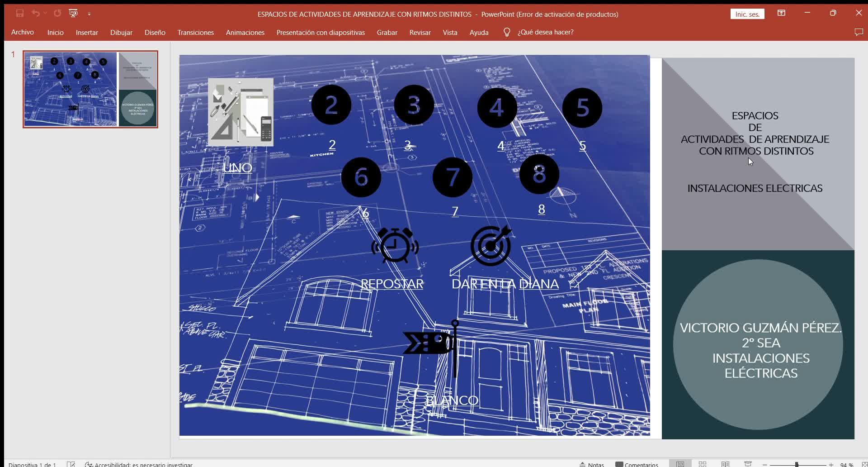The image size is (868, 467).
Task: Select the black circle number 4
Action: tap(497, 108)
